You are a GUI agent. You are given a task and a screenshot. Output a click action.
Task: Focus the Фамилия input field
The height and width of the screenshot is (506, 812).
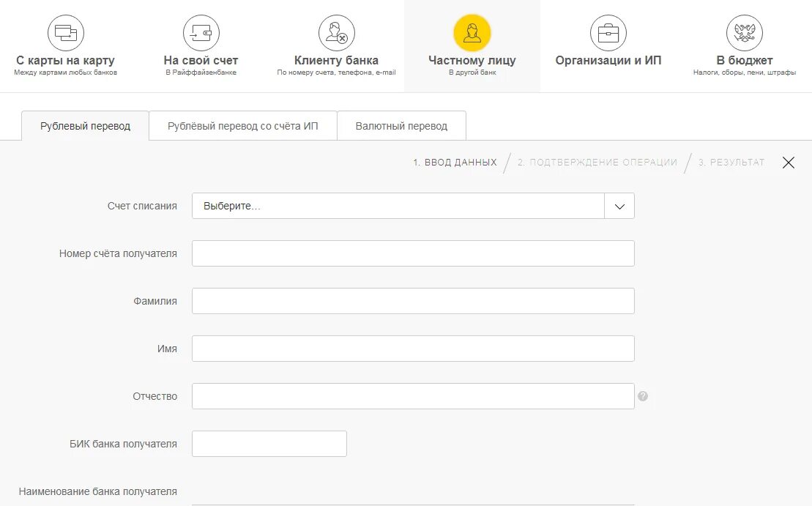(x=413, y=301)
